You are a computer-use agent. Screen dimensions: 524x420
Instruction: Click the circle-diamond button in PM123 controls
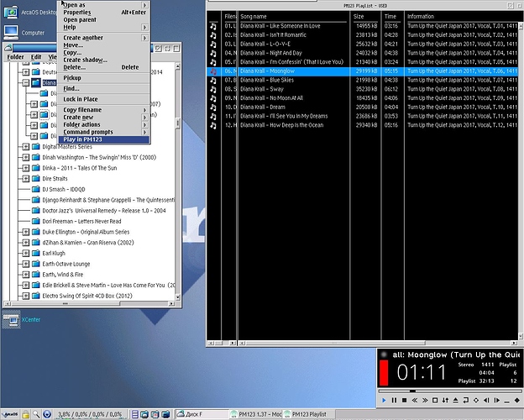tap(476, 400)
